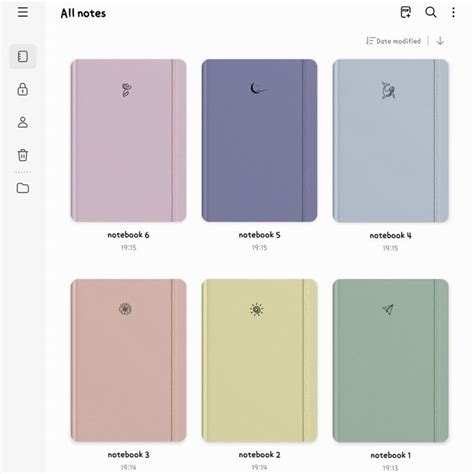Open the purple notebook 5 cover
Viewport: 474px width, 474px height.
pos(259,140)
